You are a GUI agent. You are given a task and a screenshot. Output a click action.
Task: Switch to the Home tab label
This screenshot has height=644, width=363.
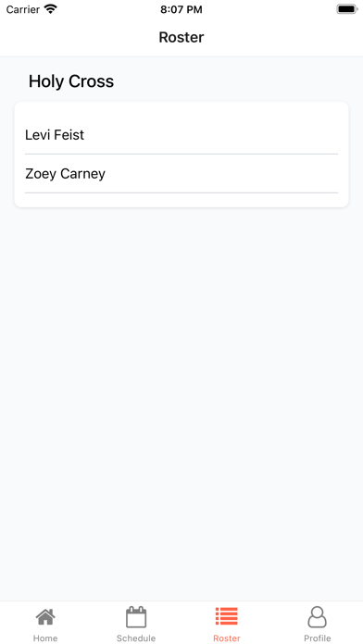(45, 638)
